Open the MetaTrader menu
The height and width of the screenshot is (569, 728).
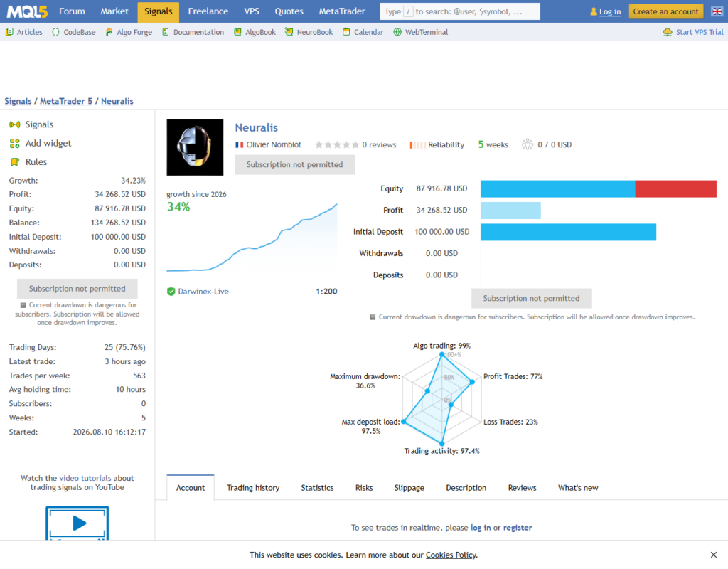pyautogui.click(x=342, y=11)
